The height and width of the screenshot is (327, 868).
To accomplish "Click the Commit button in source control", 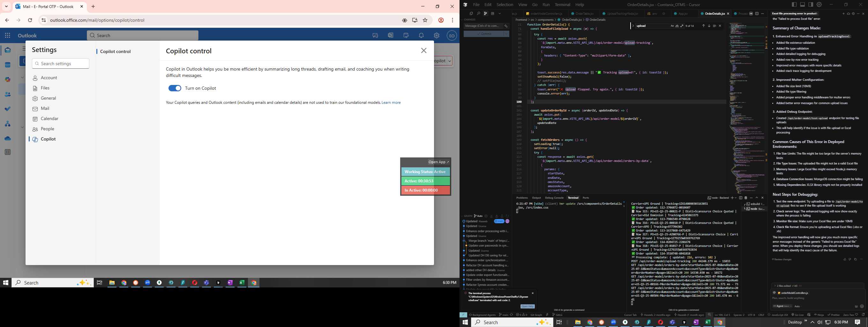I will coord(483,34).
